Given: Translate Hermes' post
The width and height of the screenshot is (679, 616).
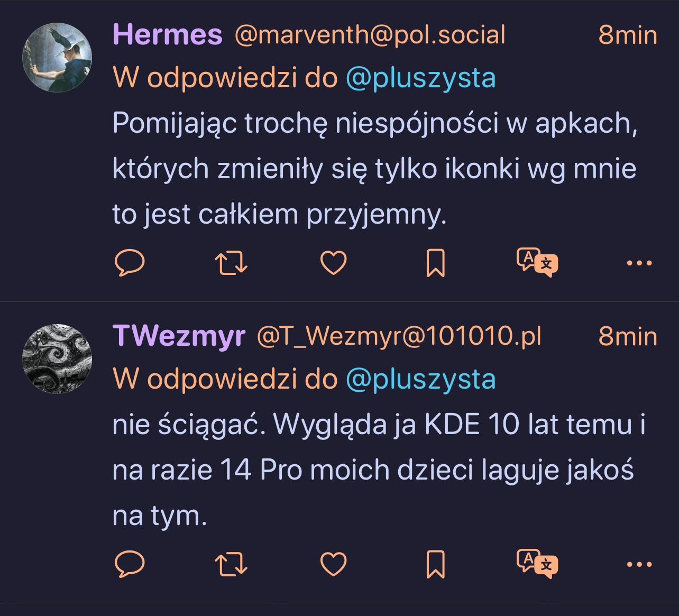Looking at the screenshot, I should coord(537,262).
